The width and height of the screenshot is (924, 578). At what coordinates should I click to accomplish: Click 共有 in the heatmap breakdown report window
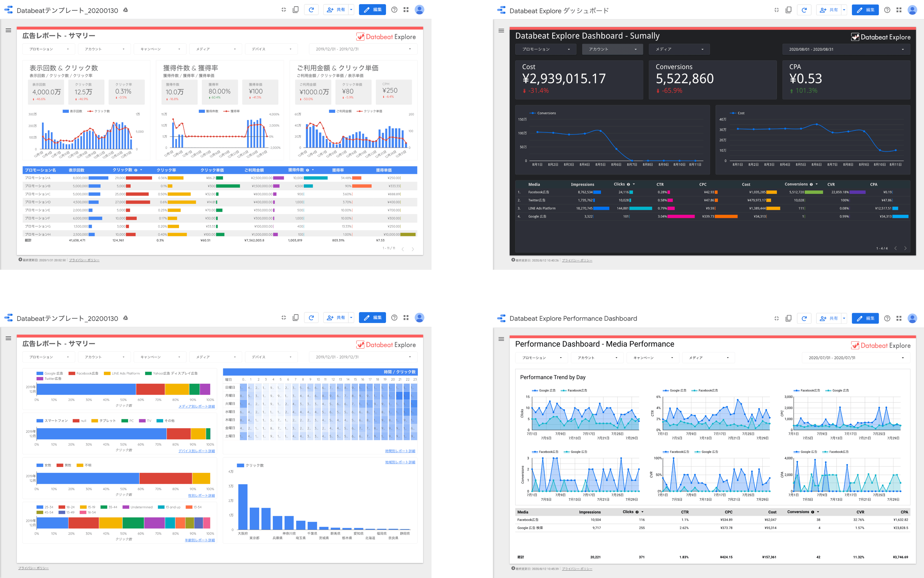pyautogui.click(x=336, y=317)
